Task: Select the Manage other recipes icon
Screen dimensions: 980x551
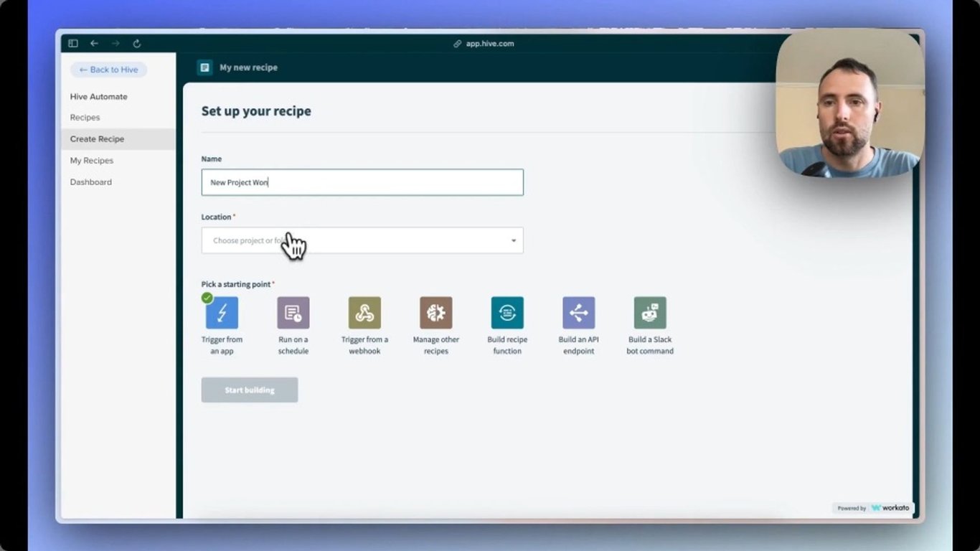Action: 436,313
